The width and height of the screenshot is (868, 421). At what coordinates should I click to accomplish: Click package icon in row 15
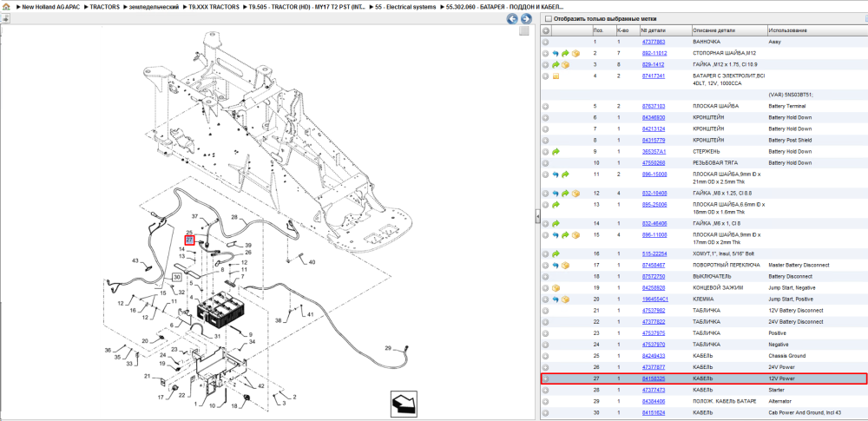(575, 235)
